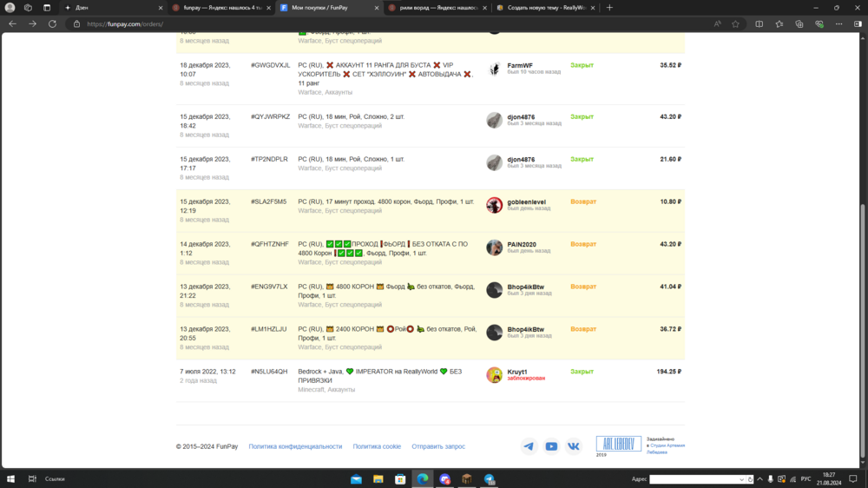The width and height of the screenshot is (868, 488).
Task: Open Task View on taskbar
Action: 32,478
